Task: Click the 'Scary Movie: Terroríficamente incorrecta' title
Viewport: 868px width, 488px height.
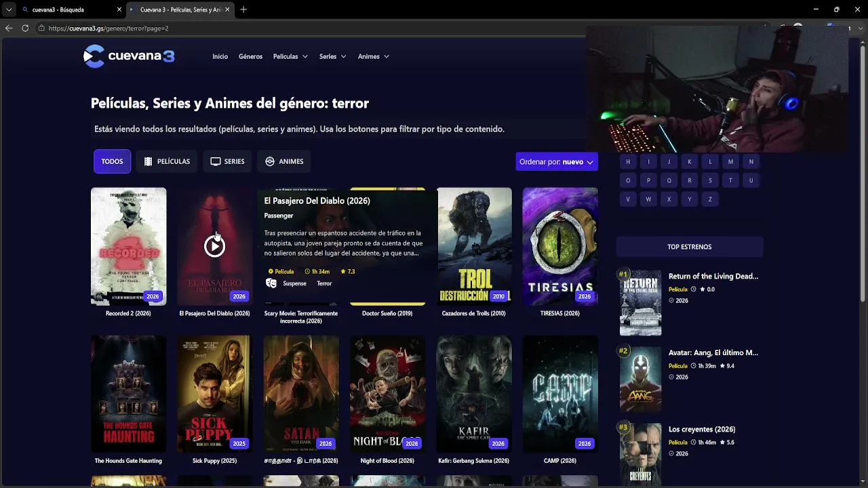Action: (x=301, y=317)
